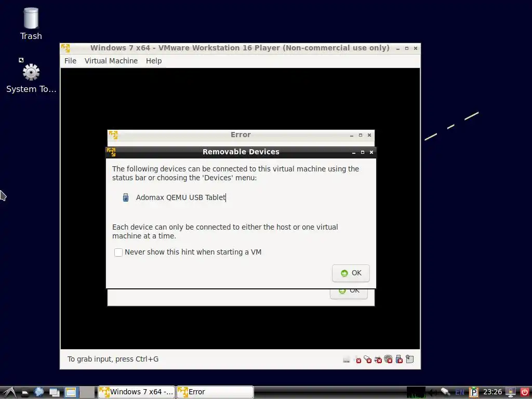Switch to the Error taskbar window button
Viewport: 532px width, 399px height.
215,392
